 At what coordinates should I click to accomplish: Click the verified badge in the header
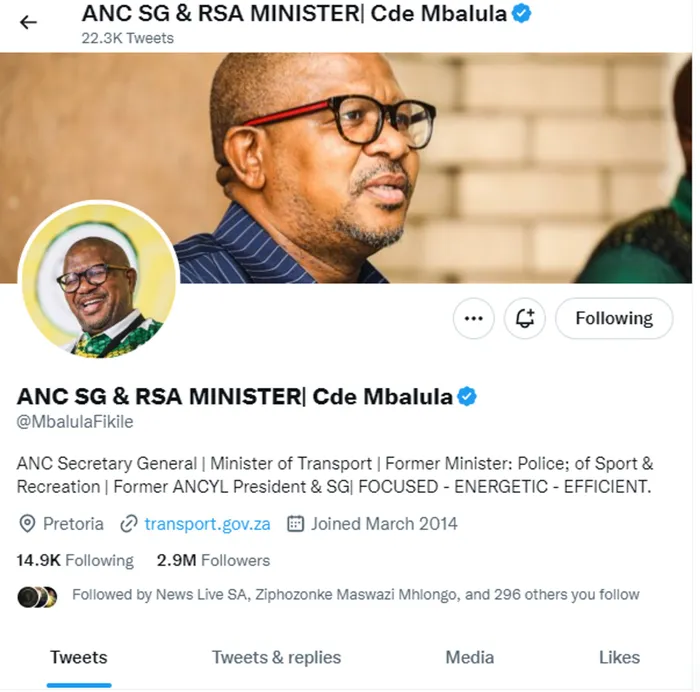[521, 13]
